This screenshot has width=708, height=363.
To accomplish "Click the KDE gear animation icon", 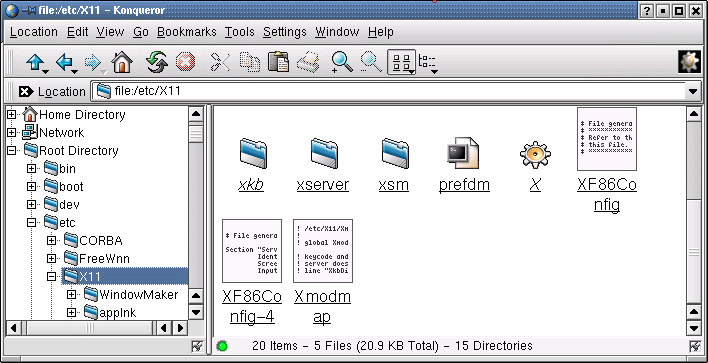I will [x=689, y=62].
